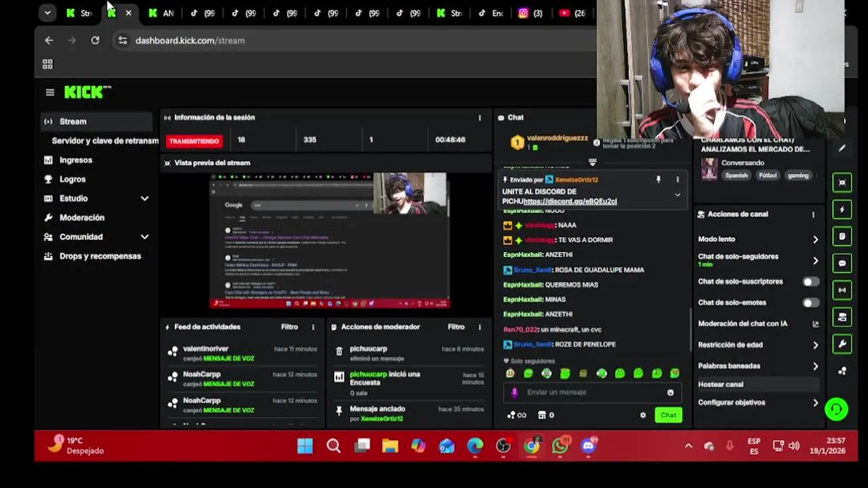The height and width of the screenshot is (488, 868).
Task: Open Moderación del chat con IA
Action: pyautogui.click(x=759, y=324)
